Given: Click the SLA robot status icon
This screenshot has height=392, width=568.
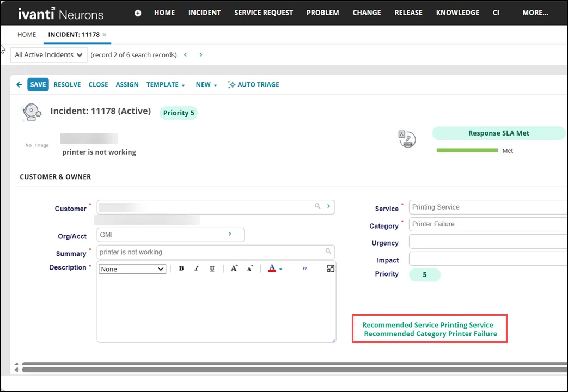Looking at the screenshot, I should click(407, 139).
